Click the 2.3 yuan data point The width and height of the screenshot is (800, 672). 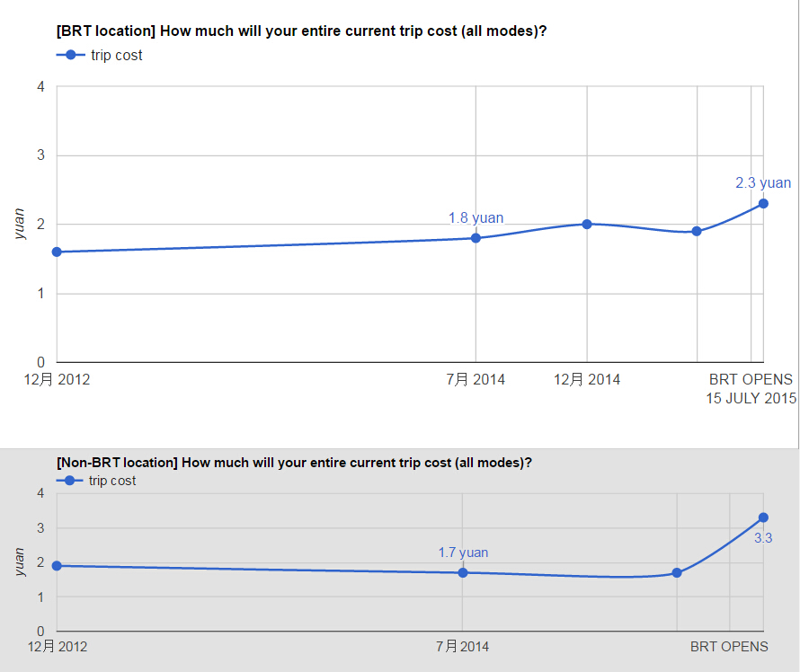click(x=763, y=203)
